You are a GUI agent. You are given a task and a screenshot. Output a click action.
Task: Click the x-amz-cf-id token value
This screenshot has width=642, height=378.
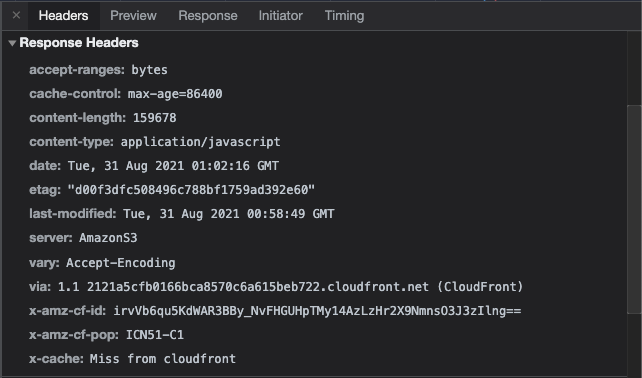(x=317, y=310)
